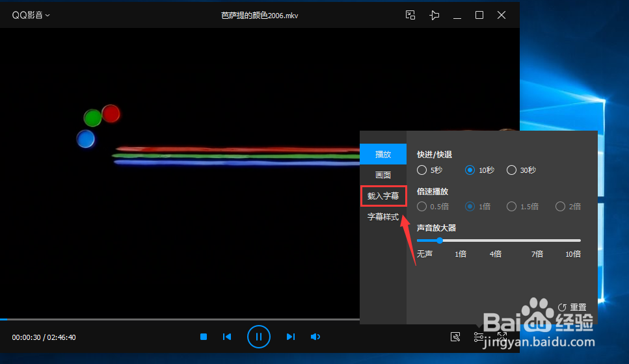Screen dimensions: 629x364
Task: Jump to the previous video
Action: point(227,337)
